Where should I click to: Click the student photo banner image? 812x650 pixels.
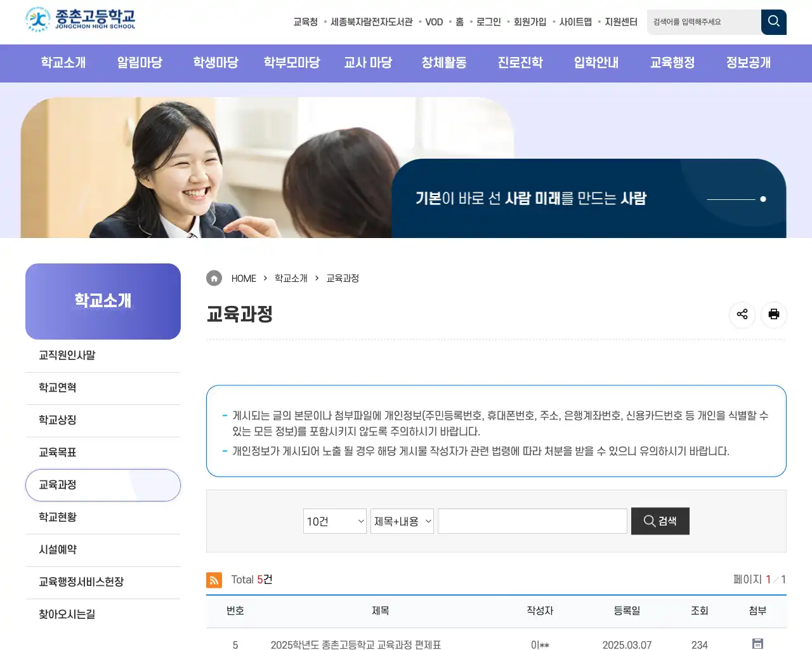click(266, 168)
